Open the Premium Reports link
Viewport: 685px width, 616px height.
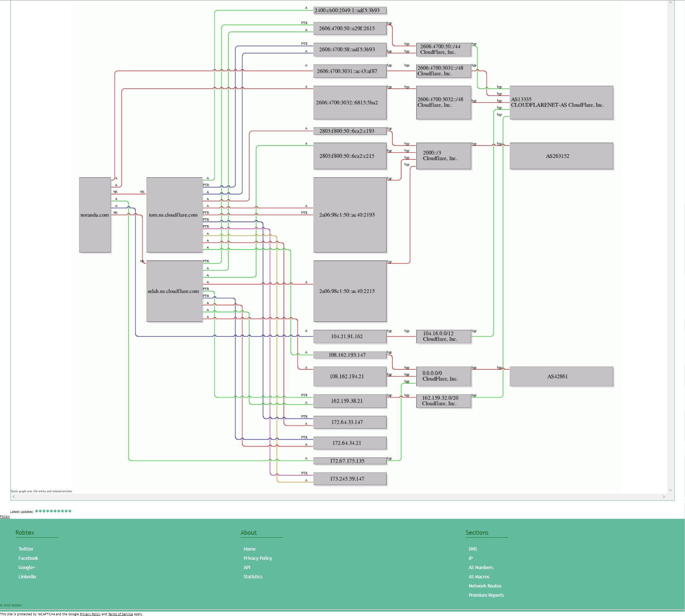(486, 595)
